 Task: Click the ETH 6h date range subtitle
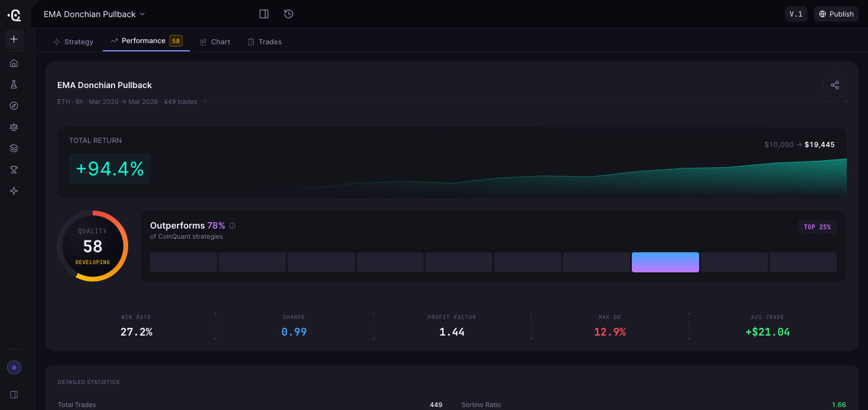127,102
